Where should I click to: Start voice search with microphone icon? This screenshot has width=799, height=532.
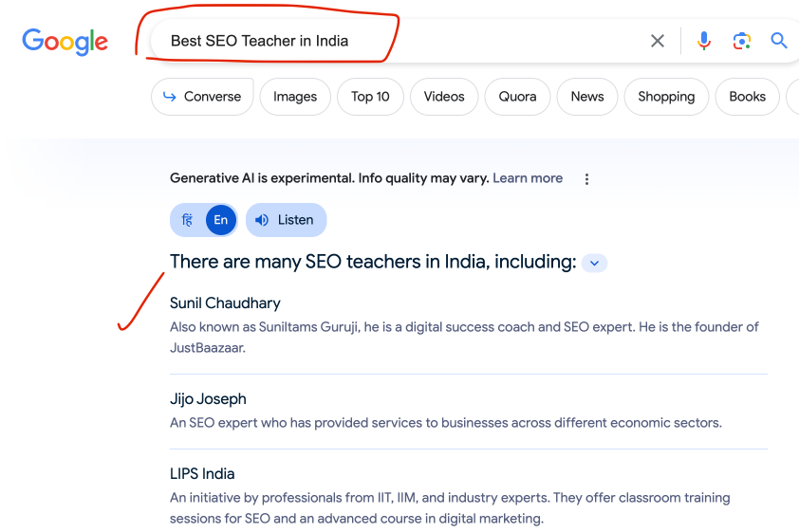(704, 41)
